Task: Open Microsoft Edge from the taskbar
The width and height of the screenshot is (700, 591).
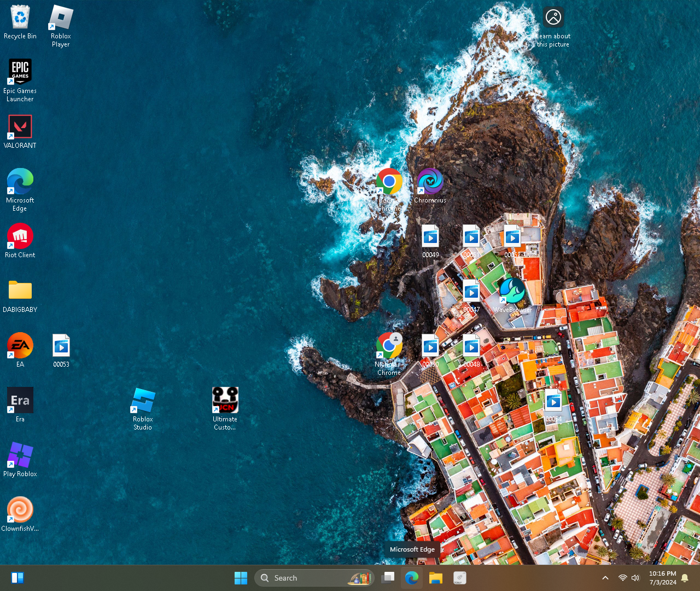Action: [x=412, y=578]
